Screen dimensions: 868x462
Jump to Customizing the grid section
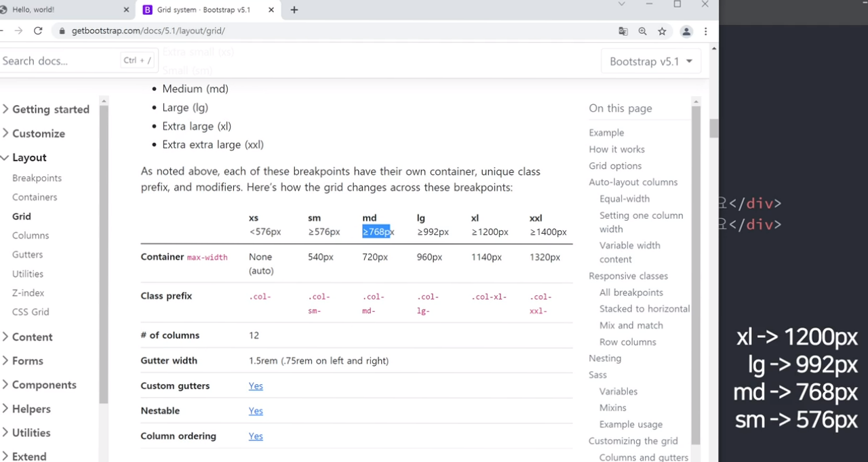pos(633,441)
